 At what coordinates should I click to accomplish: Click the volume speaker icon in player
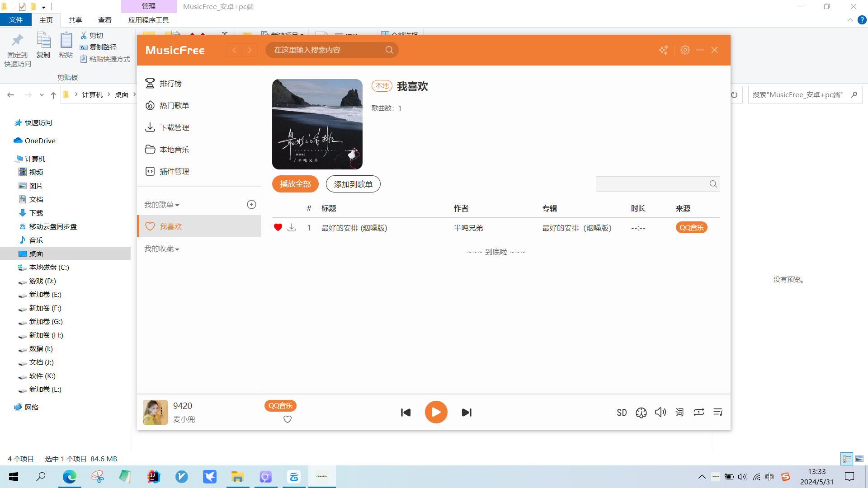pos(660,412)
